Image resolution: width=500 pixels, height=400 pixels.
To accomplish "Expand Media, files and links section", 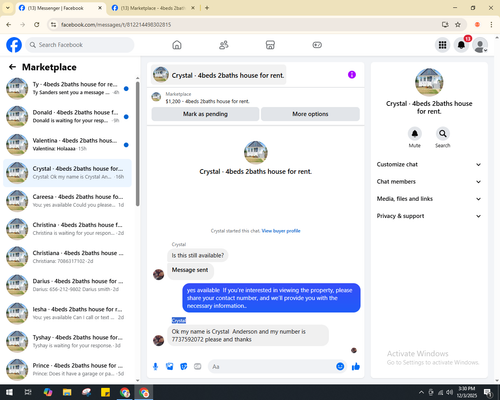I will pyautogui.click(x=429, y=199).
